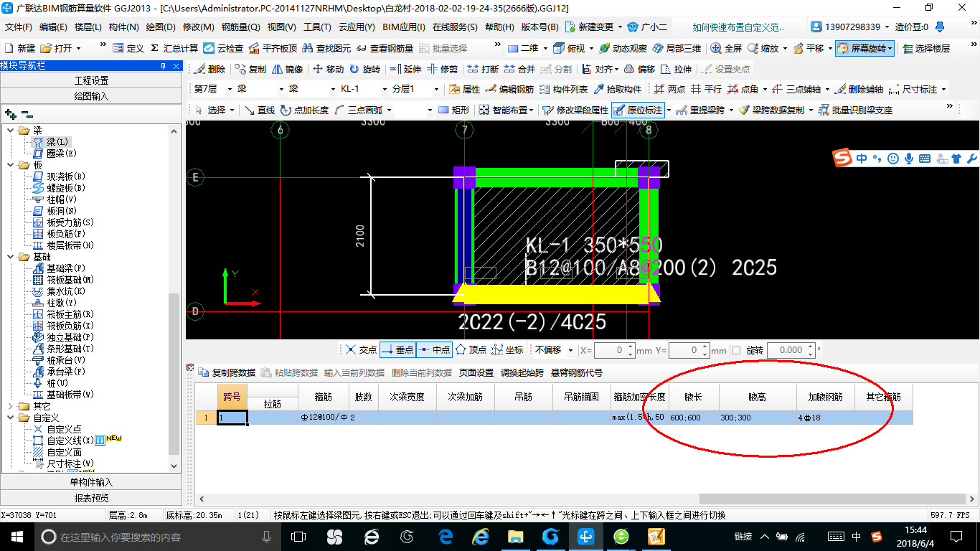The image size is (980, 551).
Task: Collapse the 梁 tree node
Action: pos(11,131)
